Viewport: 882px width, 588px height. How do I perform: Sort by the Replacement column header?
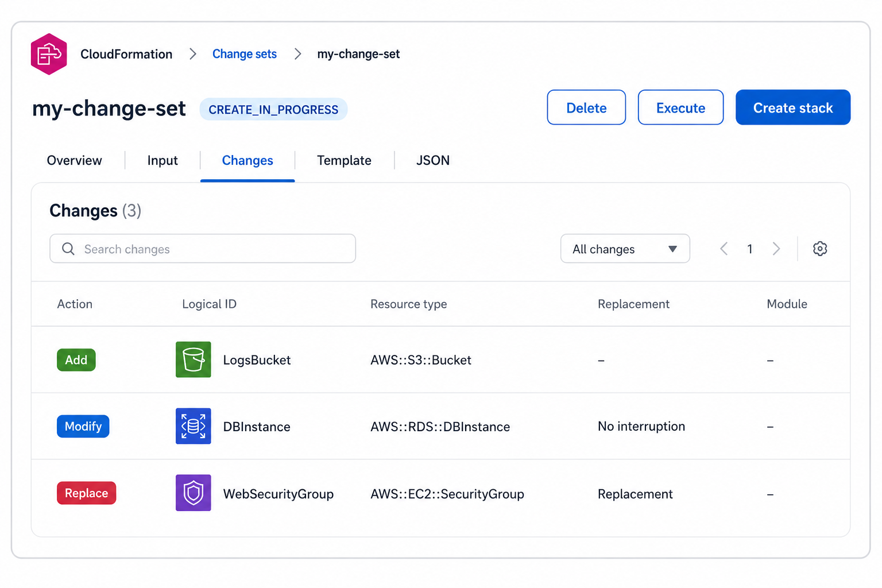pyautogui.click(x=633, y=304)
